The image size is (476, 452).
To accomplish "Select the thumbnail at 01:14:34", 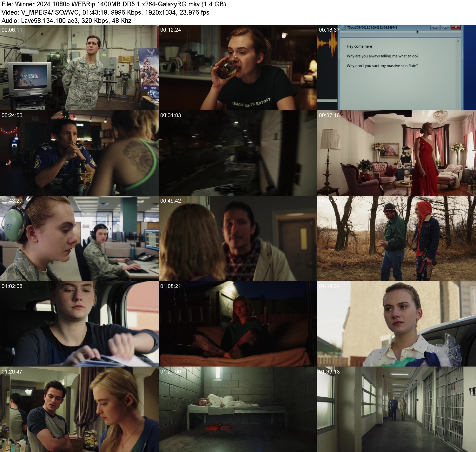I will 397,324.
